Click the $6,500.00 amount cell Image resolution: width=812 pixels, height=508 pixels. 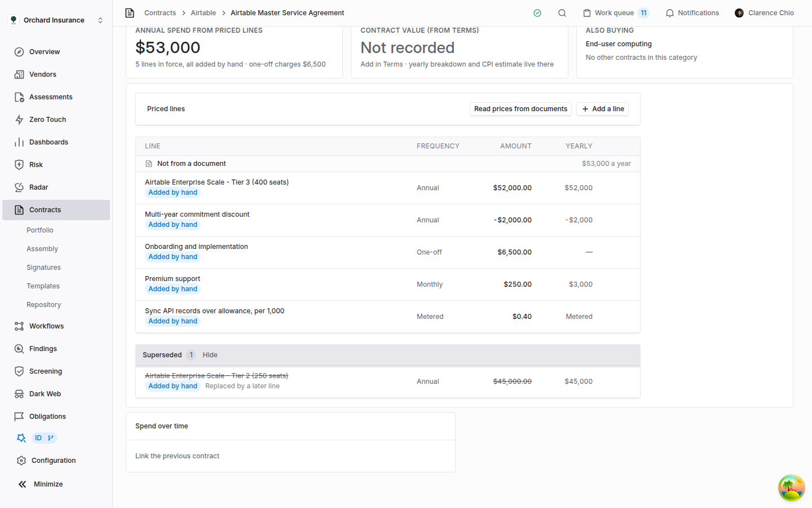514,252
